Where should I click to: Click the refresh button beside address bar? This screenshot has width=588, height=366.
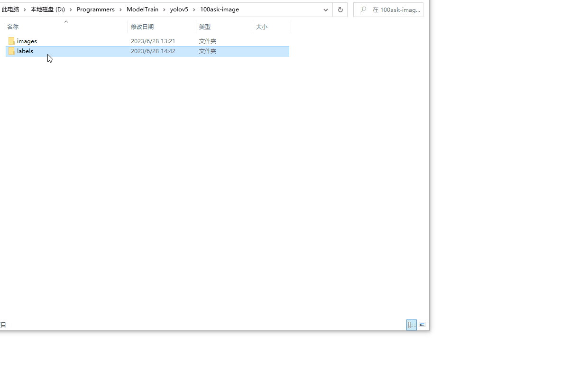point(340,9)
